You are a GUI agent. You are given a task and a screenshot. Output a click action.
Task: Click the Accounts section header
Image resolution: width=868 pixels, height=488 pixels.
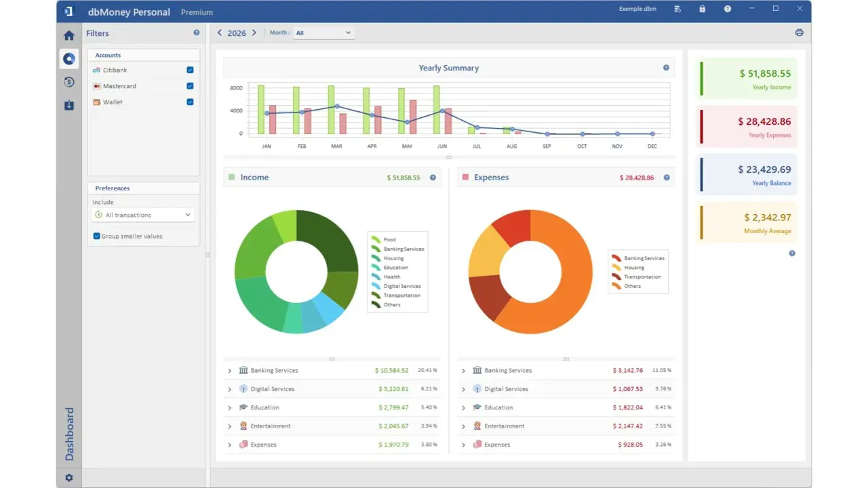[x=144, y=55]
